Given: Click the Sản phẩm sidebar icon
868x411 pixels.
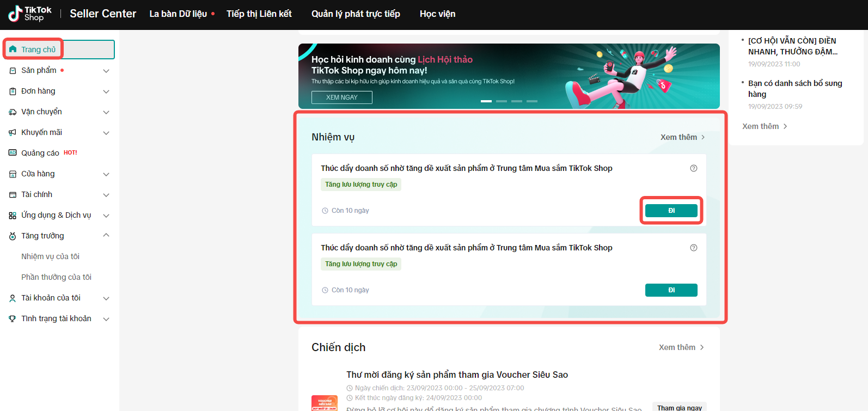Looking at the screenshot, I should [13, 71].
